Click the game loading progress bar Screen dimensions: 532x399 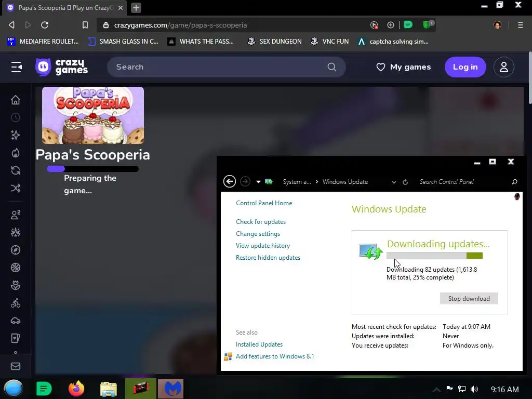(x=92, y=169)
